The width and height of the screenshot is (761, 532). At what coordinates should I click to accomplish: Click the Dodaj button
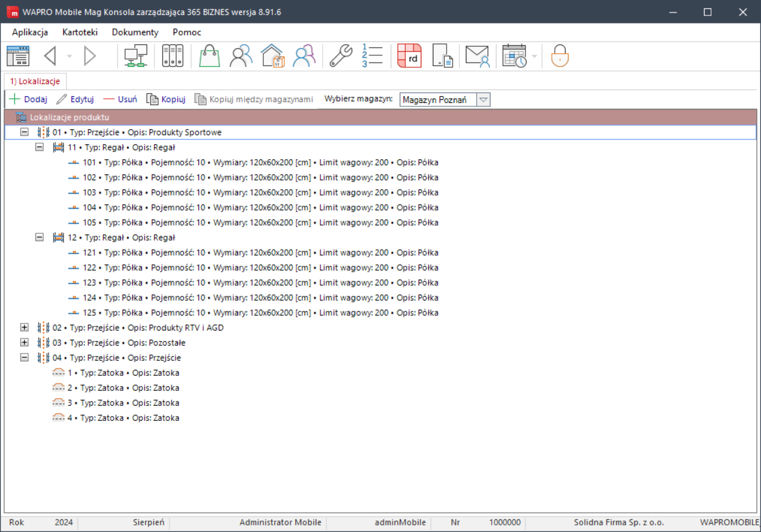tap(28, 99)
